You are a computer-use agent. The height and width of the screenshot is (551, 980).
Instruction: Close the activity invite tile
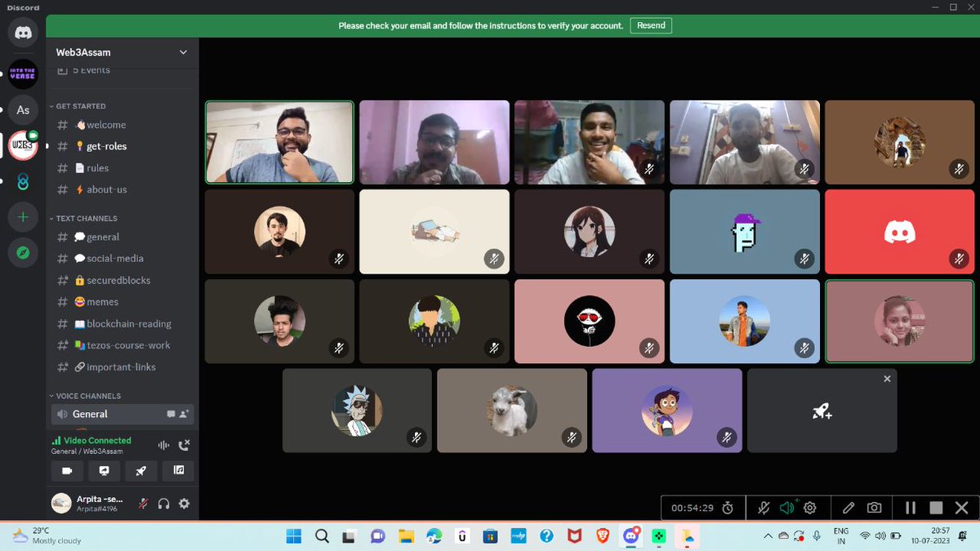[887, 379]
